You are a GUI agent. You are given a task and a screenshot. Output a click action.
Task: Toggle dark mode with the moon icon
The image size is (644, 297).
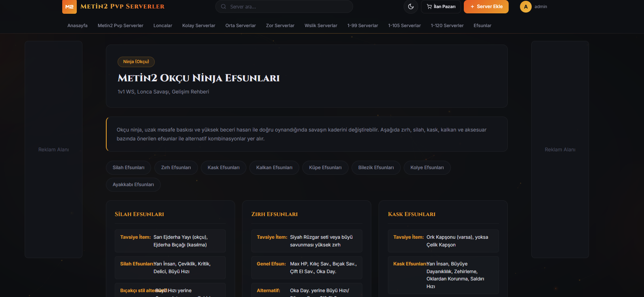(x=411, y=6)
